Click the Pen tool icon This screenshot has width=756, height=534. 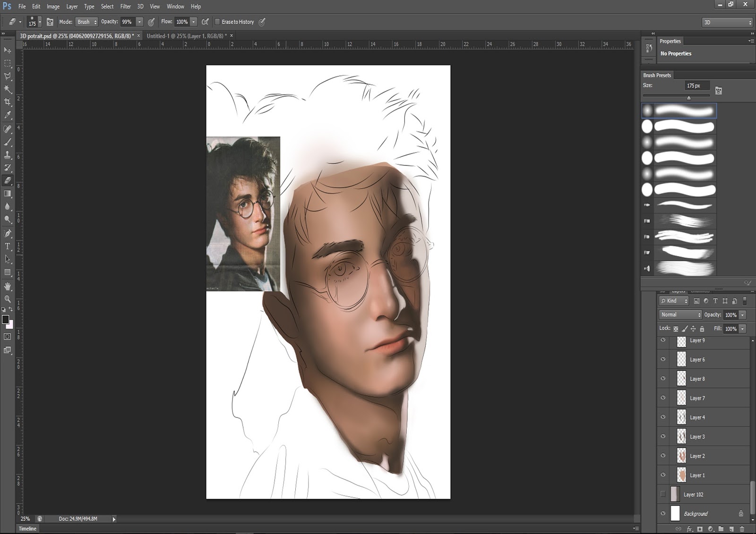[x=8, y=233]
